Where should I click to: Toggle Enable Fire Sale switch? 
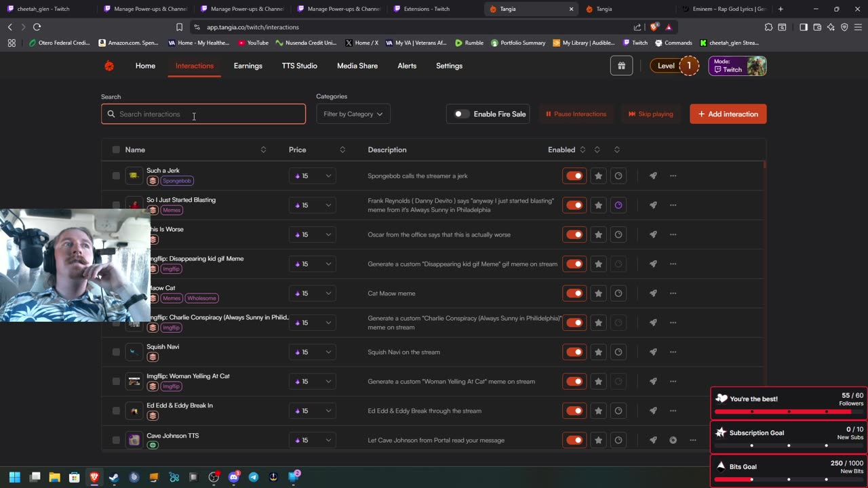tap(461, 114)
